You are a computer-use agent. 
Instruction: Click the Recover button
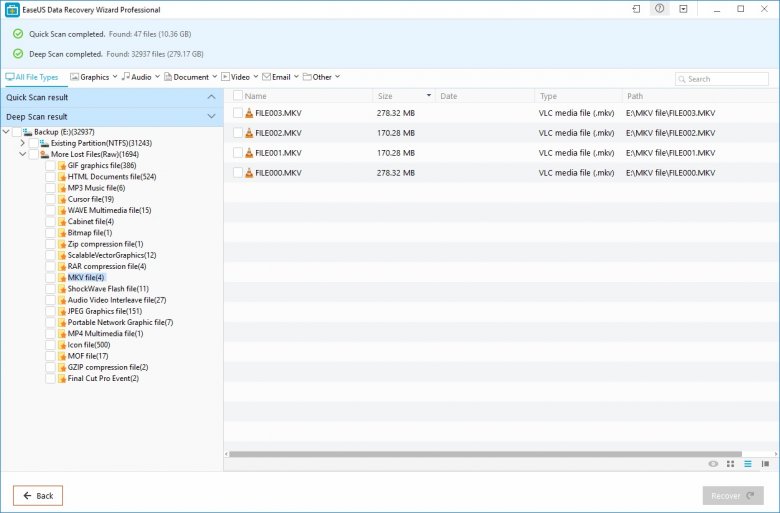tap(733, 496)
